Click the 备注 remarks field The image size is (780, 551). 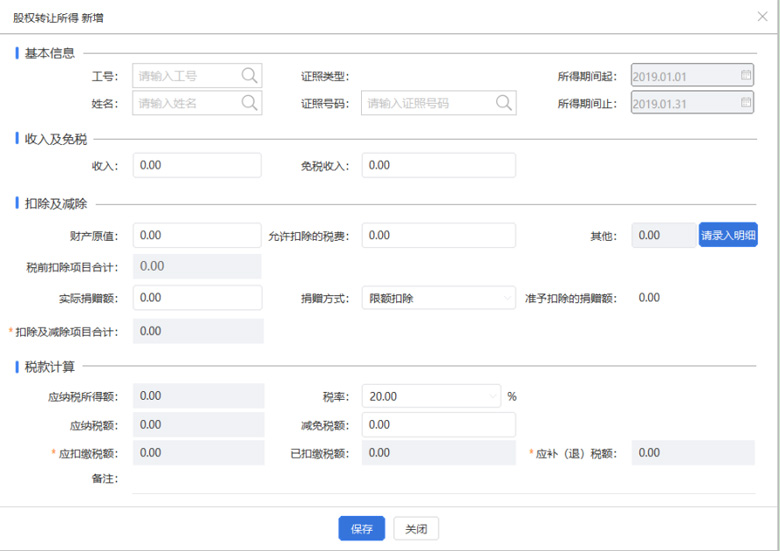point(440,480)
